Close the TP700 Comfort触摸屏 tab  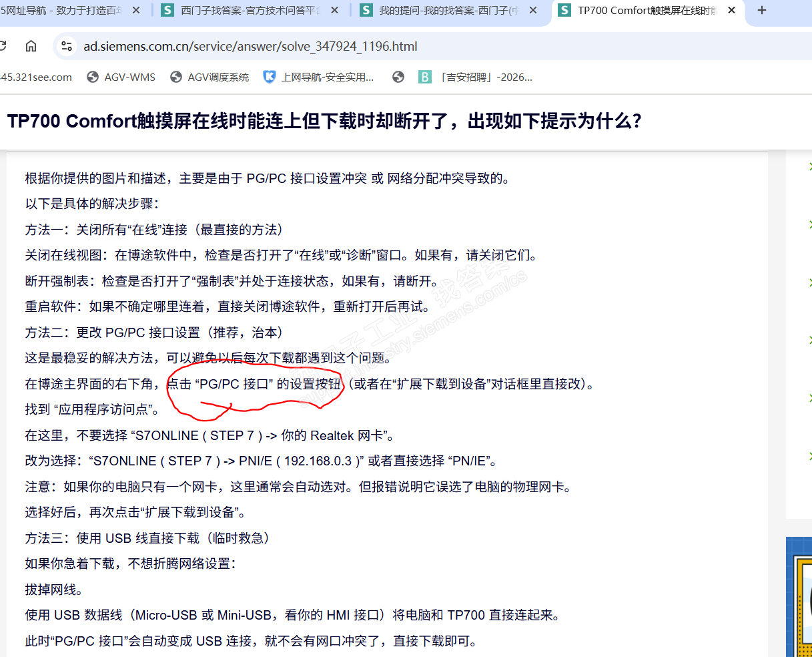click(x=732, y=11)
